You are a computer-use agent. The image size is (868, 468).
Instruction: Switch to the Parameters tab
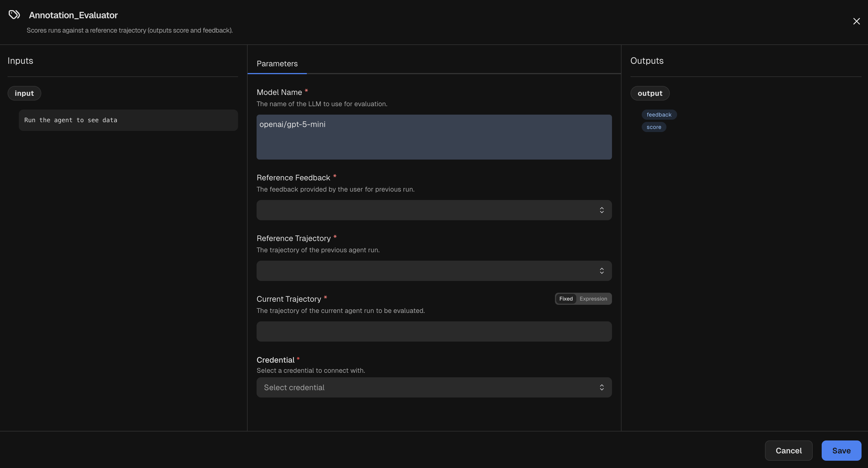pyautogui.click(x=277, y=64)
